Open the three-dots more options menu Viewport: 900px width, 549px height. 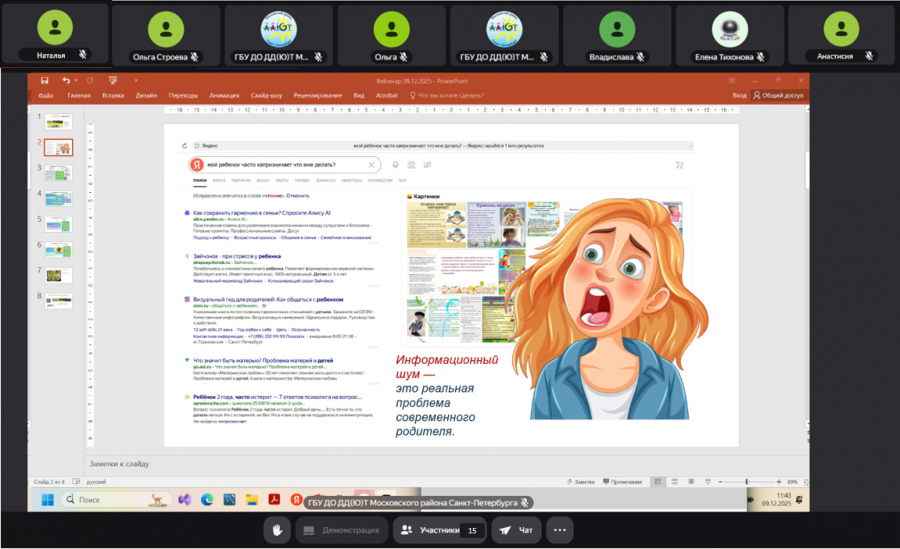559,530
